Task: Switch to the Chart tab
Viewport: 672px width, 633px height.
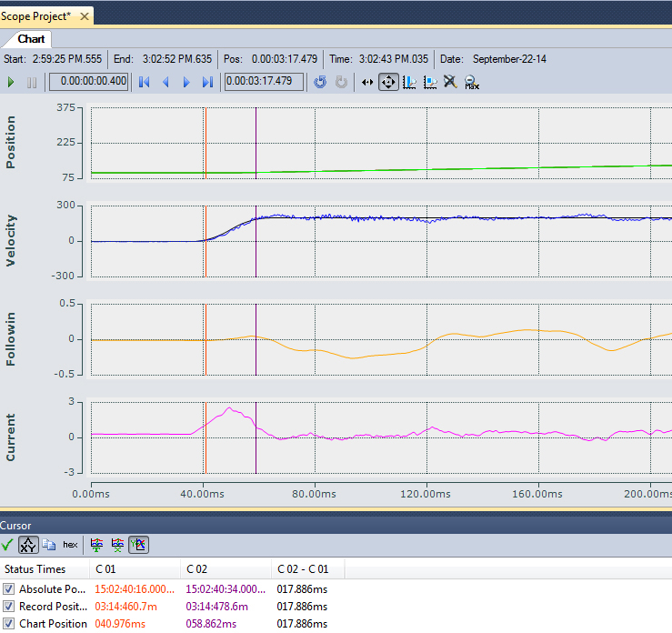Action: [31, 39]
